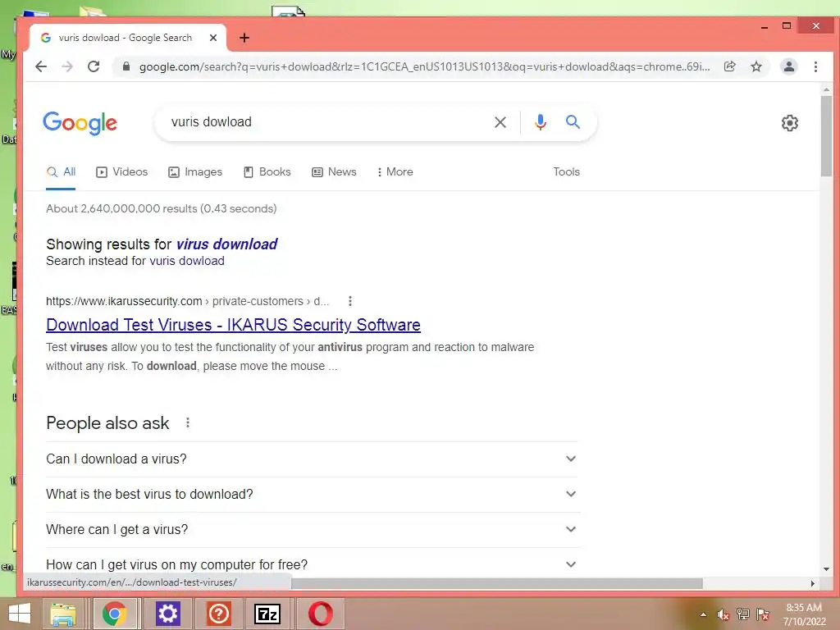Open 'People also ask' options dots
Image resolution: width=840 pixels, height=630 pixels.
coord(188,422)
